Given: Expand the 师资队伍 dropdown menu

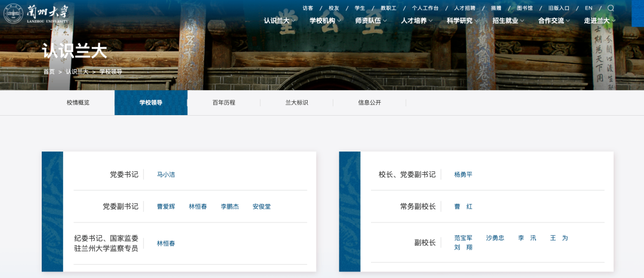Looking at the screenshot, I should 371,21.
